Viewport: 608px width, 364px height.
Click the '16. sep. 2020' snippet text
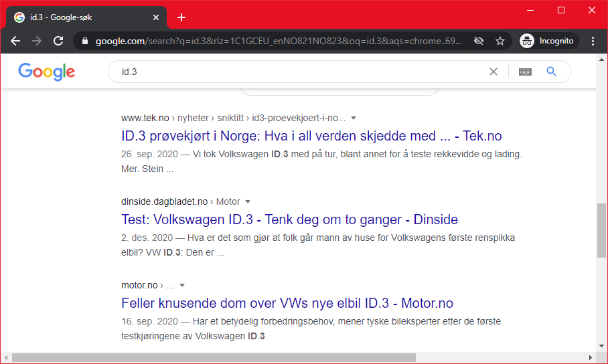[x=149, y=322]
